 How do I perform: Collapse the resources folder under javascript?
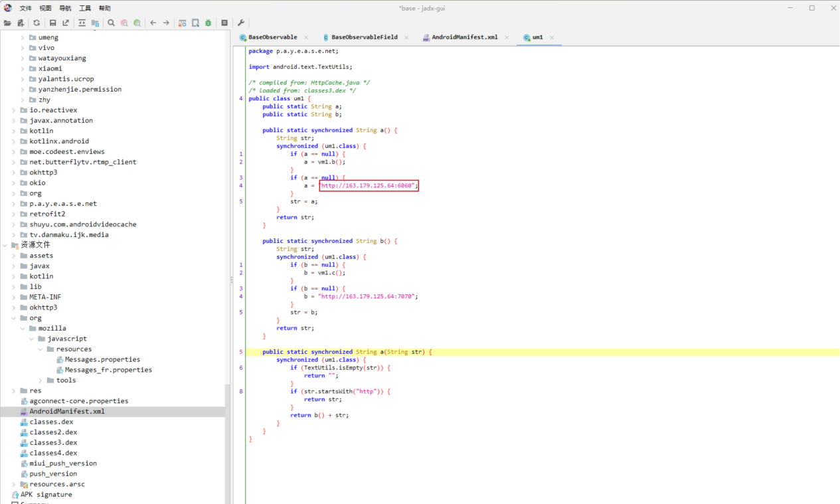(x=41, y=349)
